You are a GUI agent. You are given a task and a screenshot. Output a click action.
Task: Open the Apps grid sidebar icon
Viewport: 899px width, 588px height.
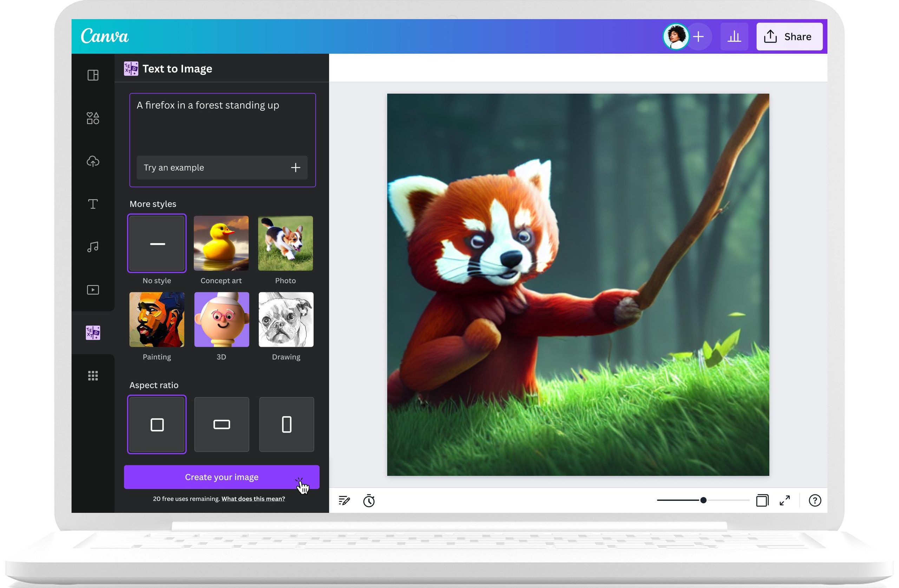coord(93,375)
